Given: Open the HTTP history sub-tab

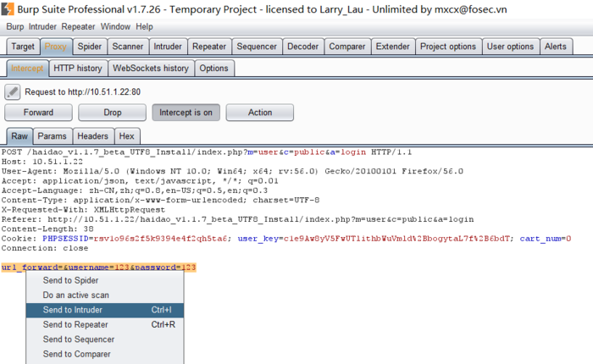Looking at the screenshot, I should (78, 69).
